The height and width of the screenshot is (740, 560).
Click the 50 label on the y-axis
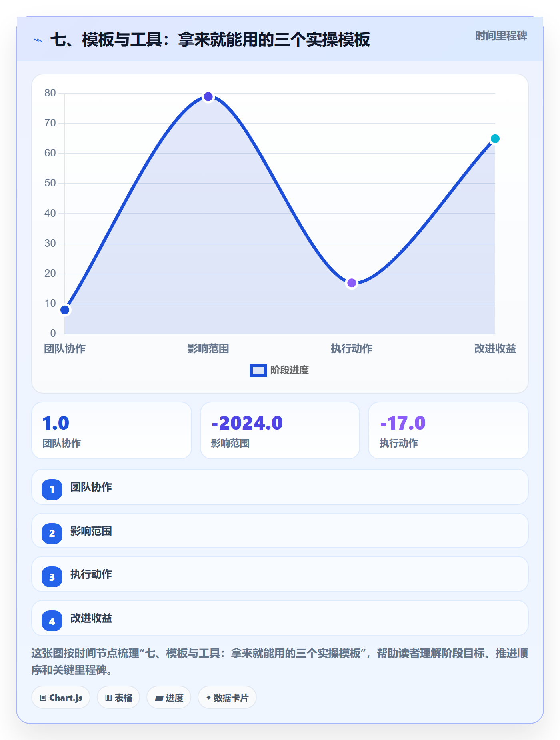(x=50, y=183)
